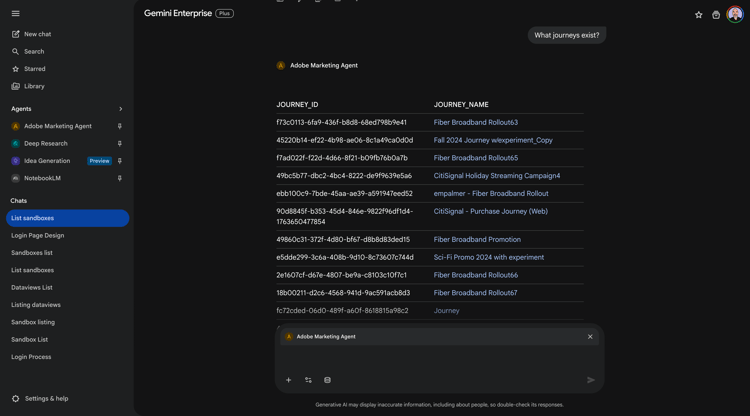Click the add attachment plus icon

pyautogui.click(x=289, y=380)
